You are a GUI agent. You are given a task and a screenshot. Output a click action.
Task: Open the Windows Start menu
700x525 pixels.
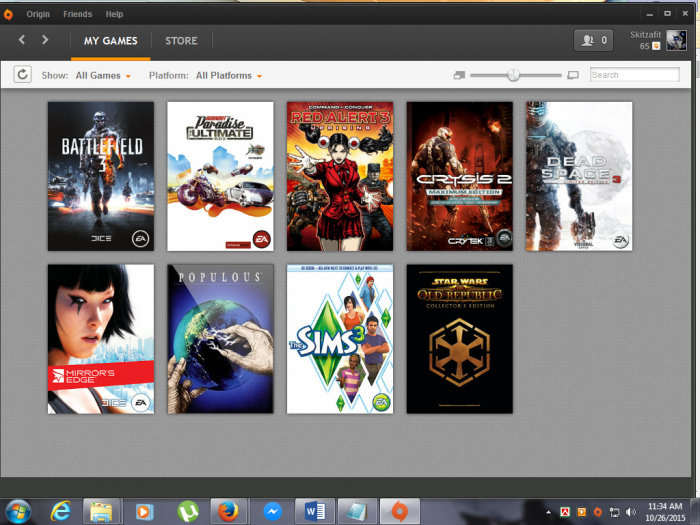[18, 512]
